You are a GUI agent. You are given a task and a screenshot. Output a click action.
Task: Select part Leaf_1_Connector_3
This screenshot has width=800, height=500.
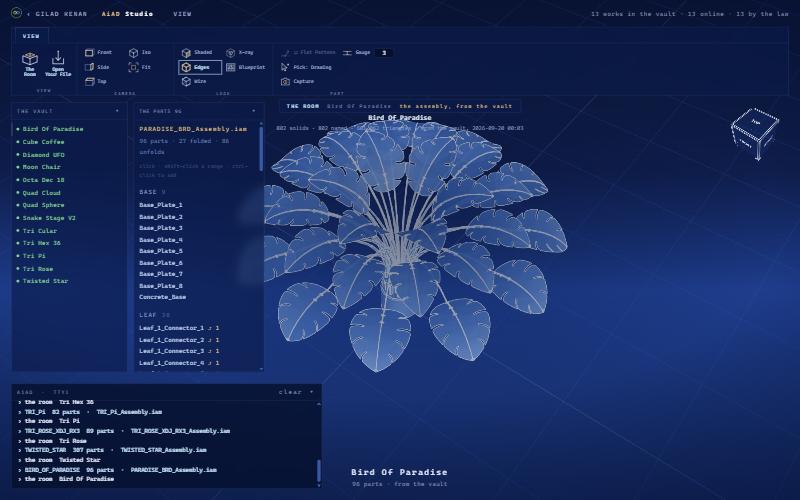179,351
